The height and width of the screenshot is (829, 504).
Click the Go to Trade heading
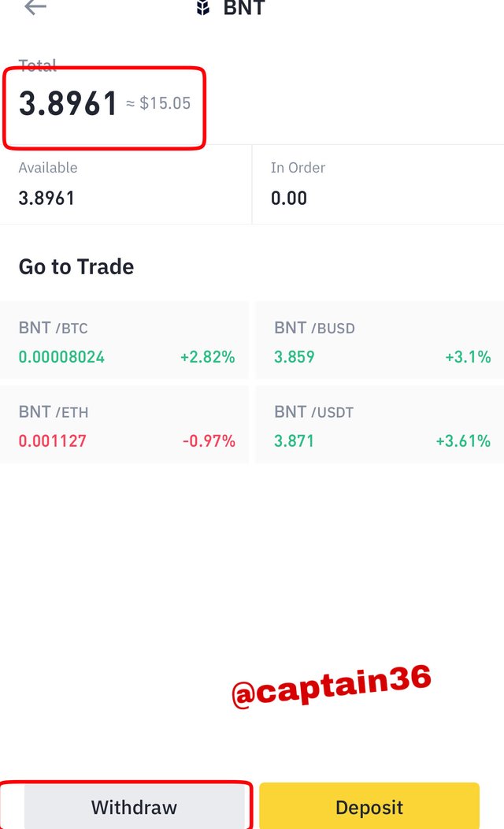(76, 266)
